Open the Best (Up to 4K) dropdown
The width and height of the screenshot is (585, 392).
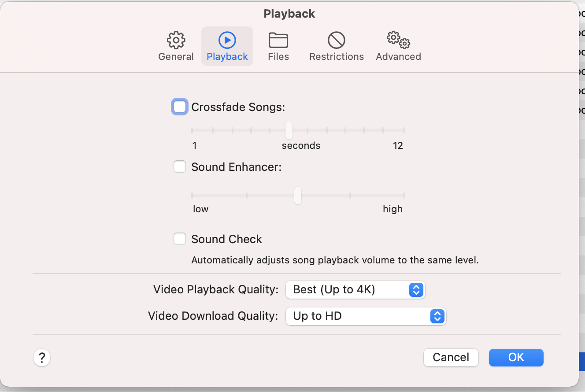point(348,290)
